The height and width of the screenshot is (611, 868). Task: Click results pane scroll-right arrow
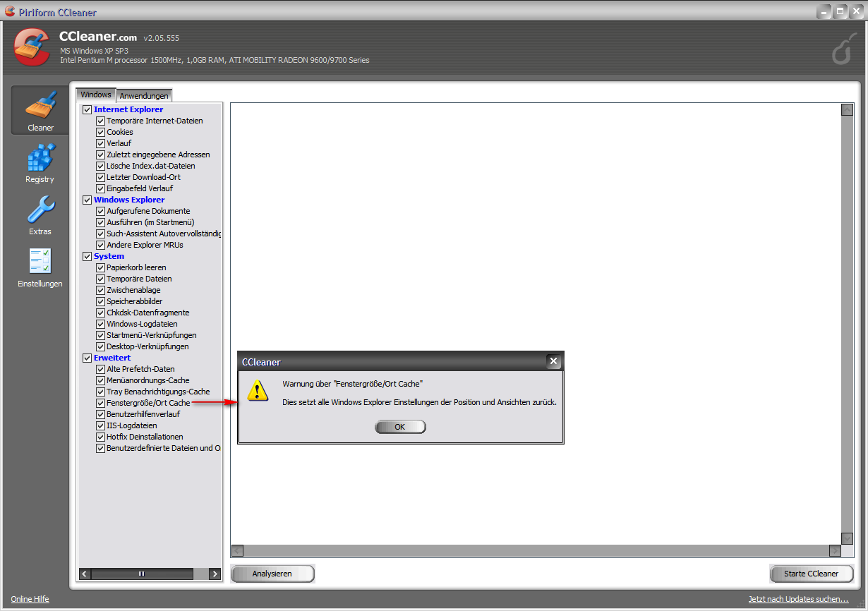(836, 550)
